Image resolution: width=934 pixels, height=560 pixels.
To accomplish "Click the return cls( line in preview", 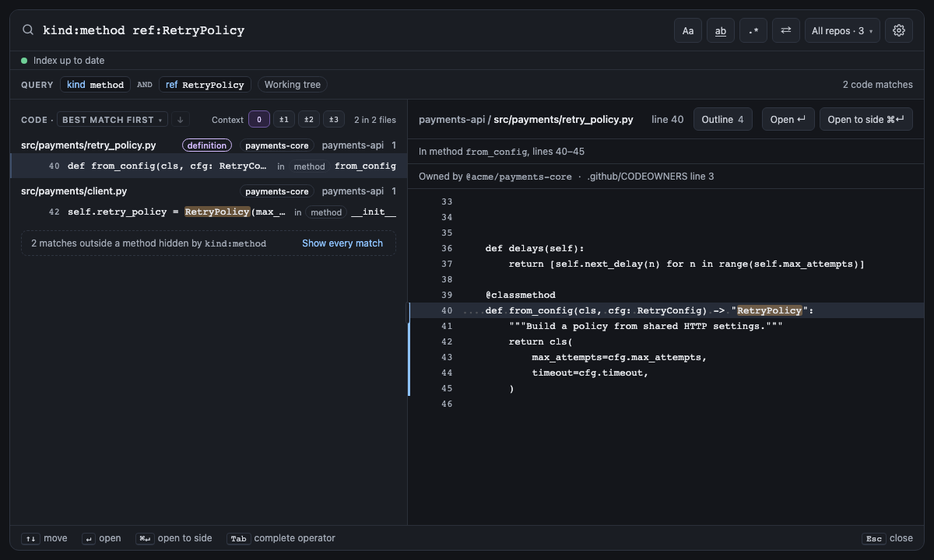I will [540, 341].
